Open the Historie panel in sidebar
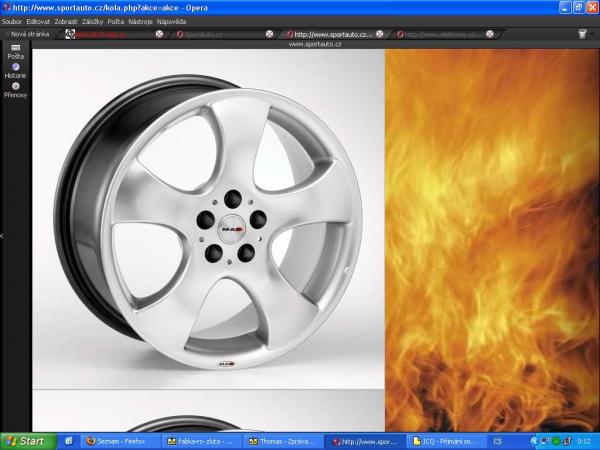Image resolution: width=600 pixels, height=450 pixels. pyautogui.click(x=15, y=70)
